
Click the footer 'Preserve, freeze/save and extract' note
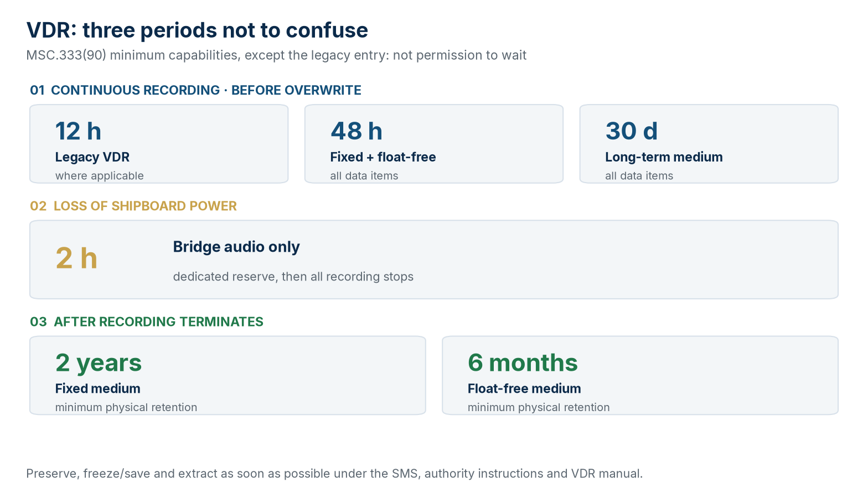pyautogui.click(x=334, y=474)
